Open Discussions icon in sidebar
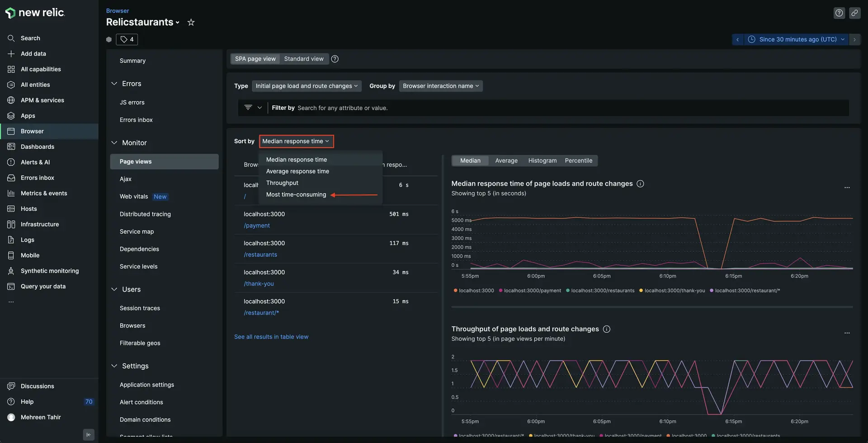868x443 pixels. [11, 386]
